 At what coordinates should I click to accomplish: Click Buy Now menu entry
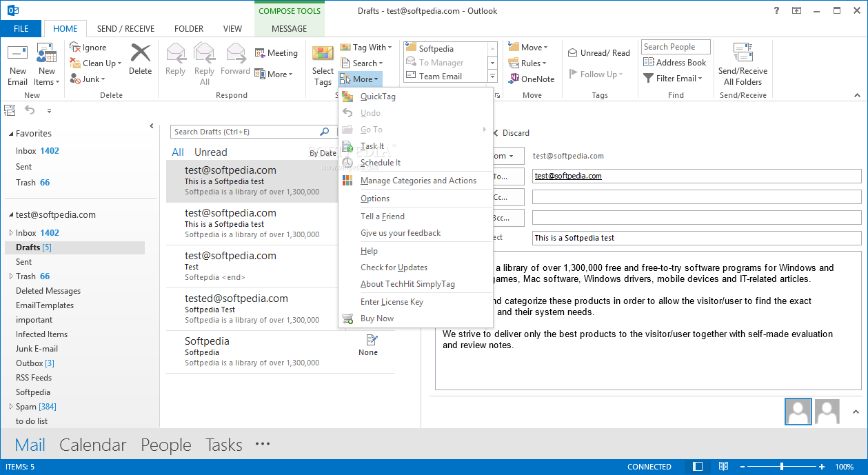(x=416, y=319)
